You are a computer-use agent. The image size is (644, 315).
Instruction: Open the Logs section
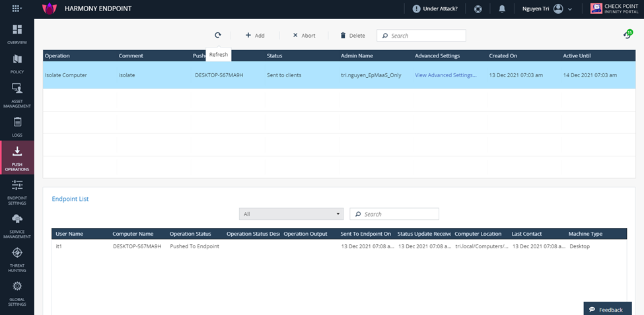tap(17, 127)
